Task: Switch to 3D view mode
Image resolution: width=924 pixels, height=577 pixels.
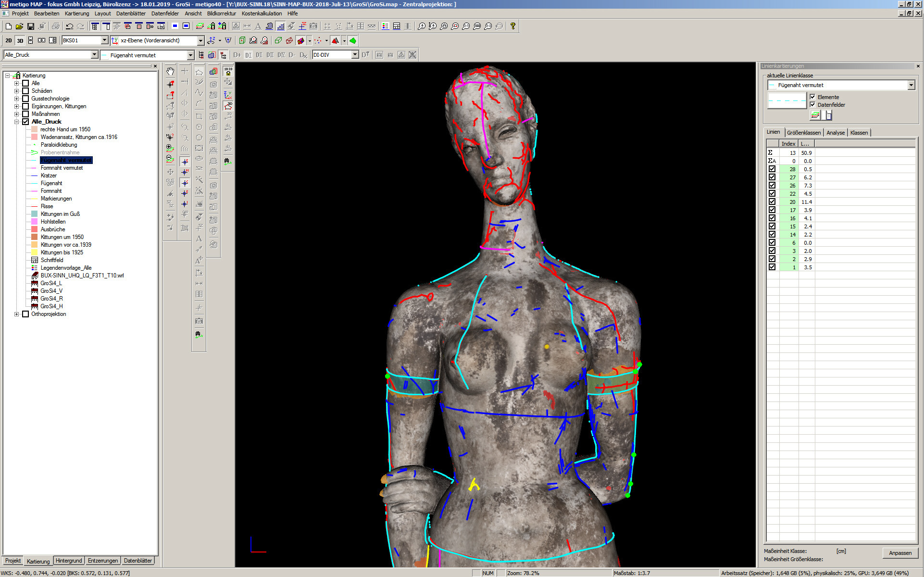Action: pos(20,40)
